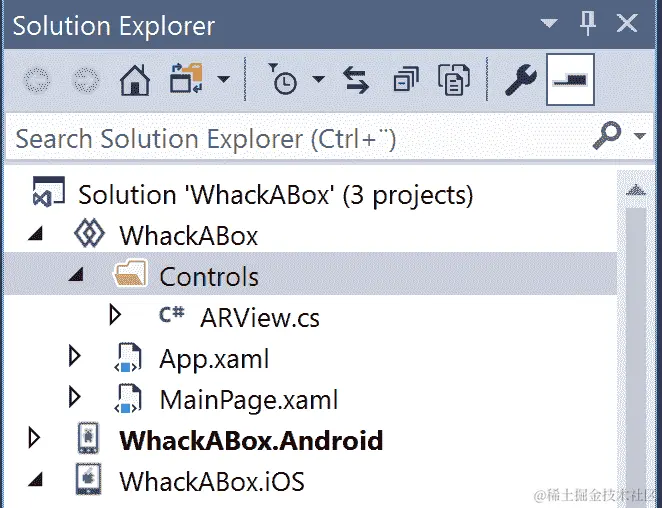Click the Controls open folder icon
662x508 pixels.
(x=130, y=274)
